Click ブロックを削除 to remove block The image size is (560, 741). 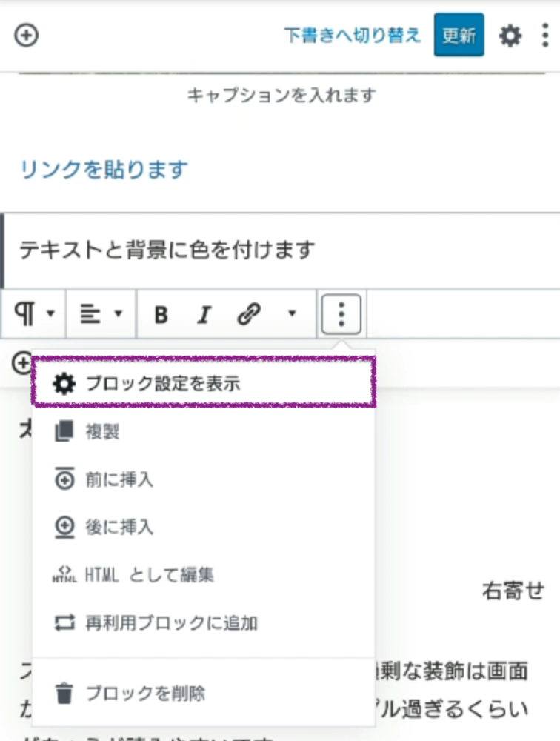(144, 694)
